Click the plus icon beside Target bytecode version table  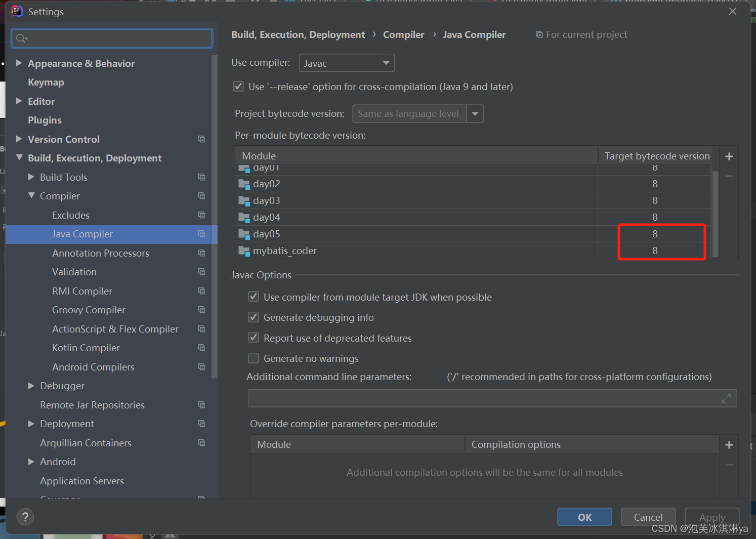point(729,156)
